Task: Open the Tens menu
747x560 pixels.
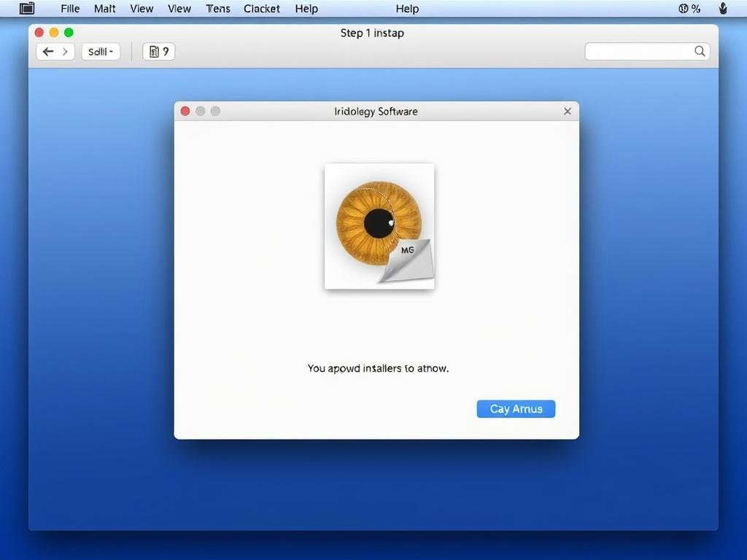Action: pyautogui.click(x=217, y=9)
